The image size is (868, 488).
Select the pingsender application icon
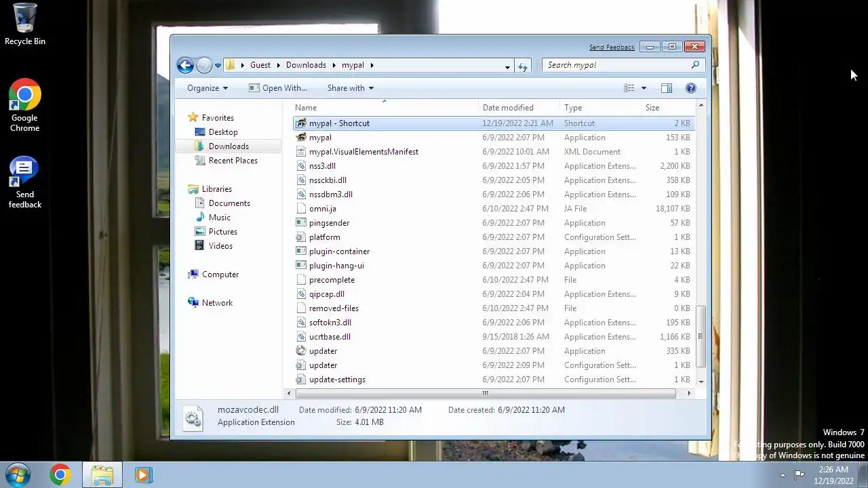tap(301, 223)
